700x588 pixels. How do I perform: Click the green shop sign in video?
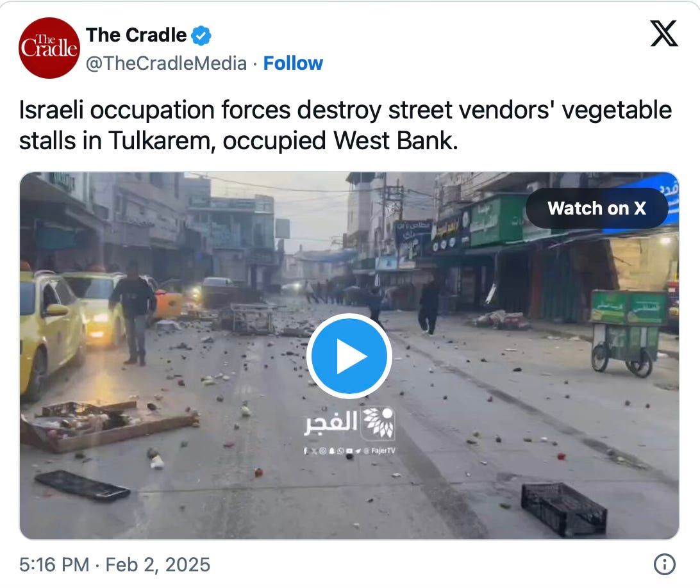[x=498, y=220]
